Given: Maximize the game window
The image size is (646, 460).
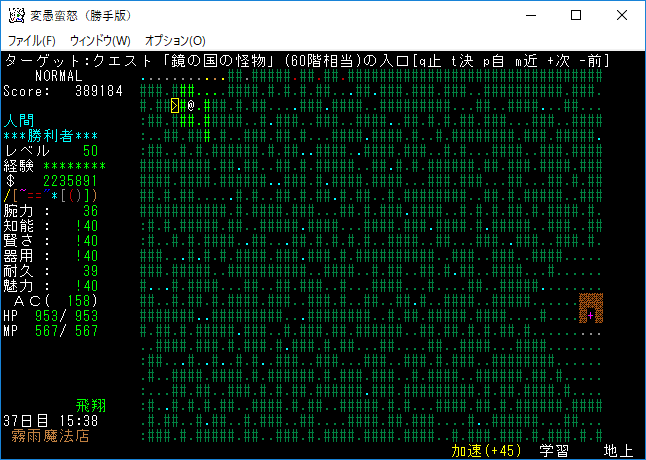Looking at the screenshot, I should click(x=576, y=15).
